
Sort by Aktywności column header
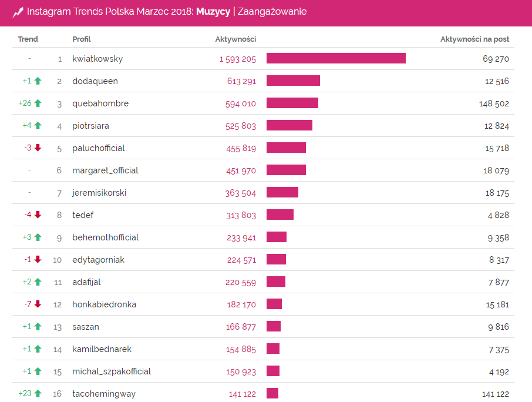pyautogui.click(x=235, y=39)
